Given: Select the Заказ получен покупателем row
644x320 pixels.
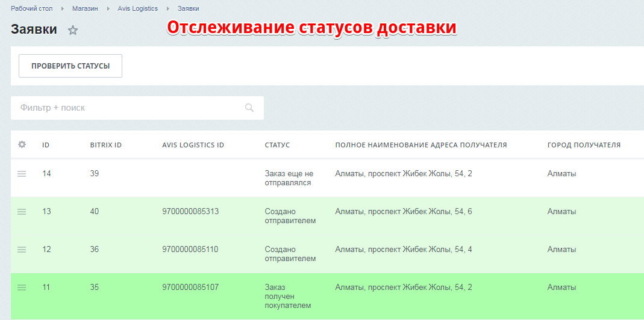Looking at the screenshot, I should tap(327, 296).
